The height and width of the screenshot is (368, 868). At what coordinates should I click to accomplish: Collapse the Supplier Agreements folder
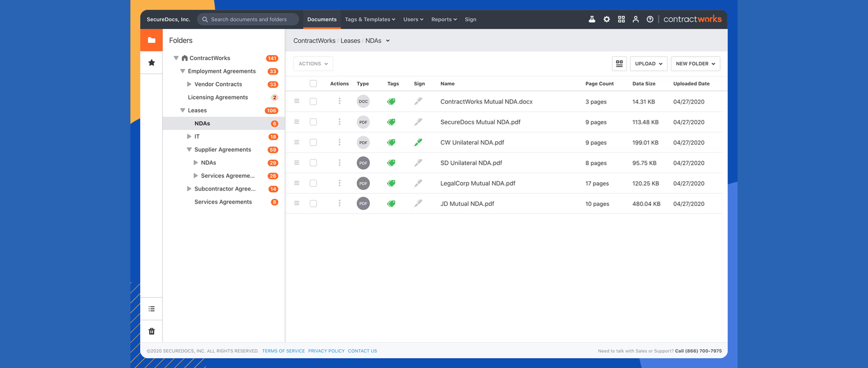(x=189, y=150)
